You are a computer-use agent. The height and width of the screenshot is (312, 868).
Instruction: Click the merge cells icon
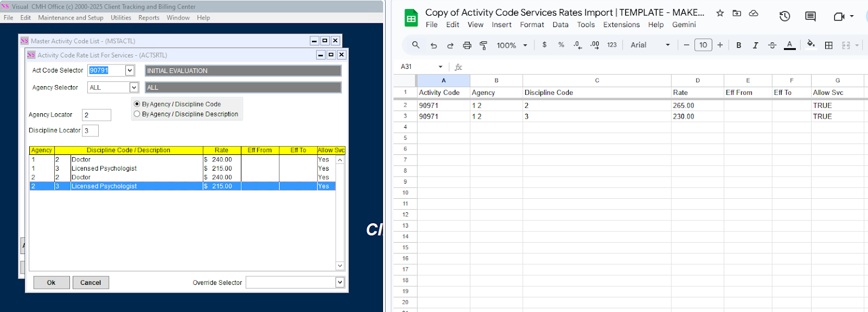tap(846, 45)
